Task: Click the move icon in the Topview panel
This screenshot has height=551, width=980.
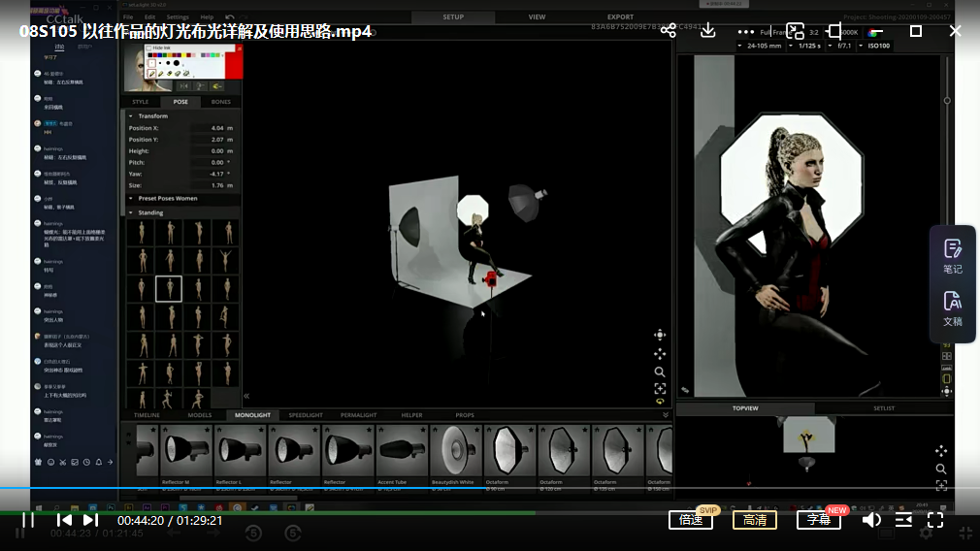Action: [941, 450]
